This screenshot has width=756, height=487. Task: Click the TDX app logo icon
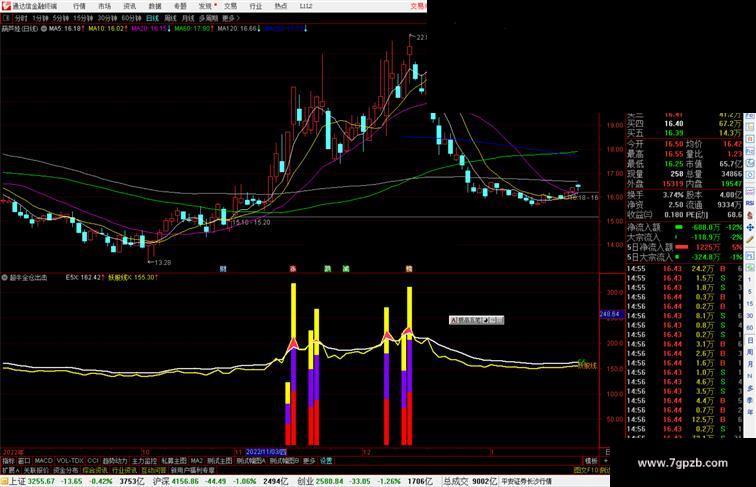pos(6,6)
